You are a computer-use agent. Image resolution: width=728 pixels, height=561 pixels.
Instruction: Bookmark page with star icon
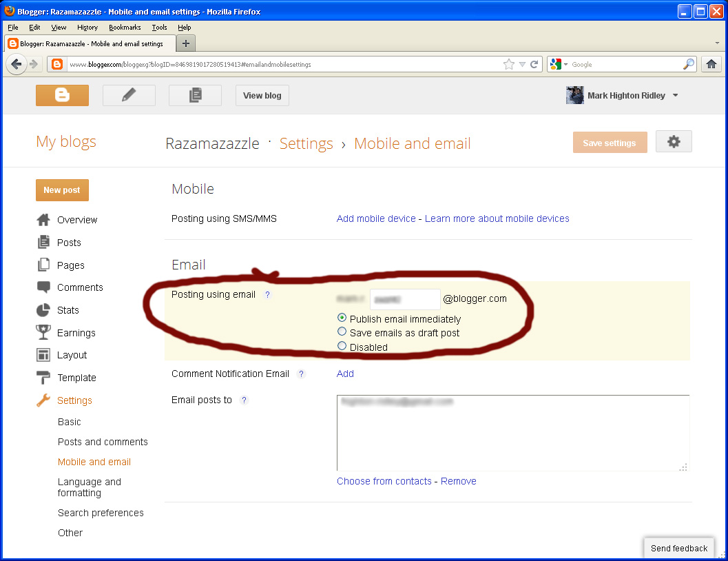point(509,64)
